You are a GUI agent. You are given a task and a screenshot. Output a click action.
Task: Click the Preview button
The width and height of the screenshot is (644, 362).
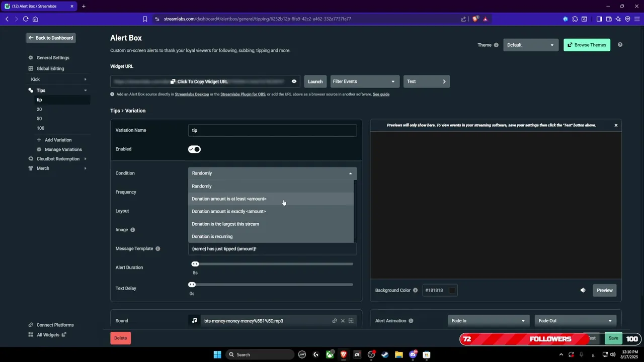click(605, 290)
